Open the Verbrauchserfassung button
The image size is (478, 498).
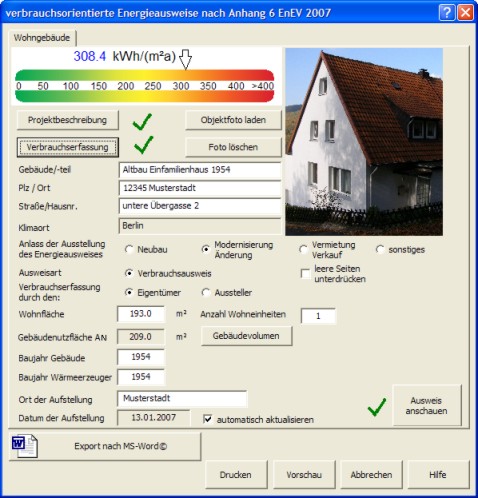click(x=68, y=147)
